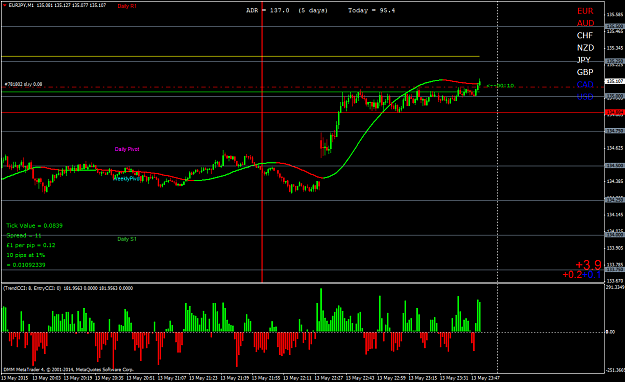This screenshot has height=382, width=625.
Task: Click the = 0.01092339 value text
Action: 26,265
